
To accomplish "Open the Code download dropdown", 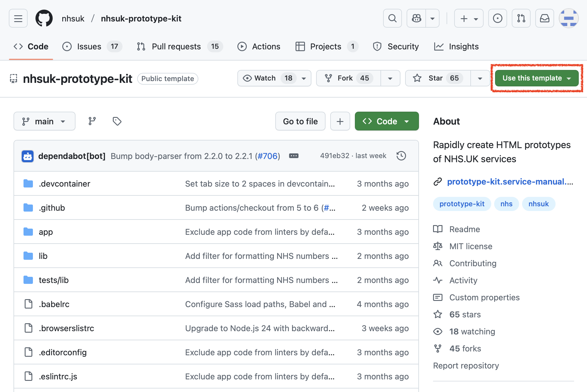I will pos(386,121).
